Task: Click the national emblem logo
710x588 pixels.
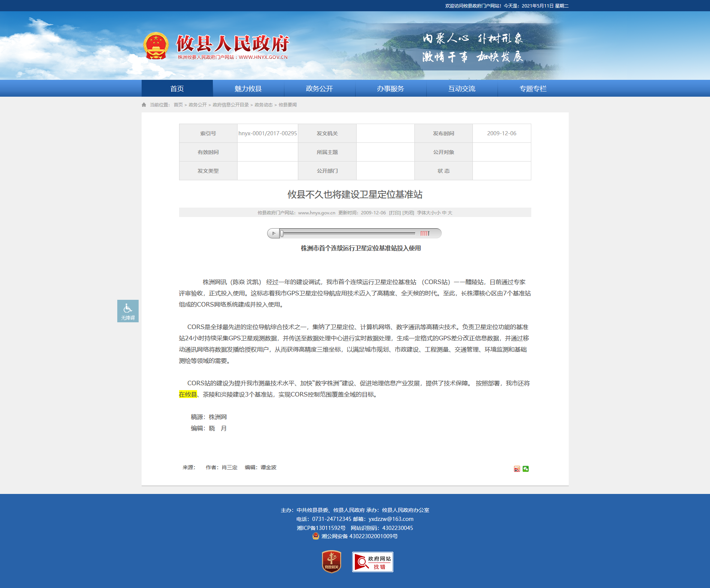Action: tap(156, 46)
